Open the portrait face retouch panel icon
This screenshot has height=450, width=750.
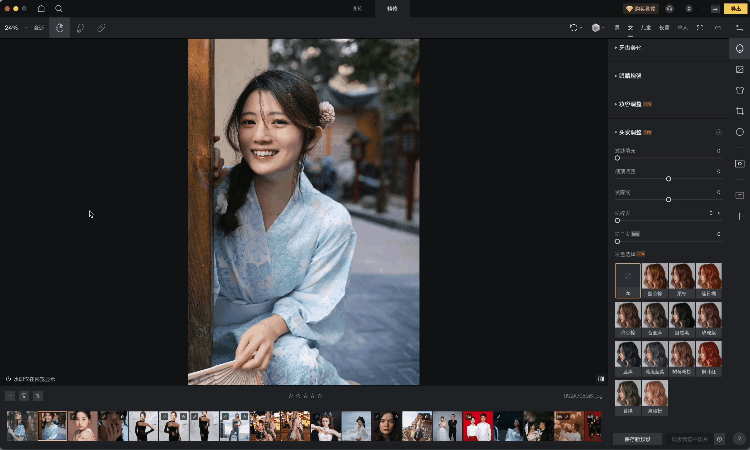tap(739, 48)
